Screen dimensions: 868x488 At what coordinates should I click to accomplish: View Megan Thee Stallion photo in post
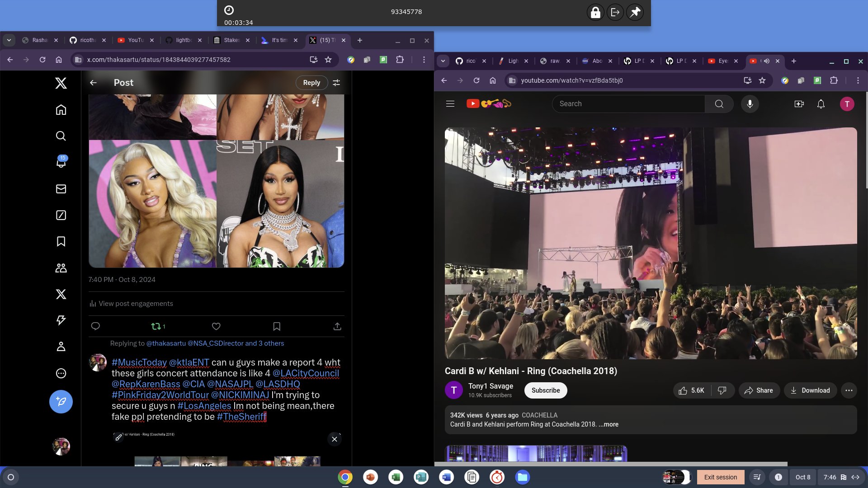pyautogui.click(x=153, y=204)
